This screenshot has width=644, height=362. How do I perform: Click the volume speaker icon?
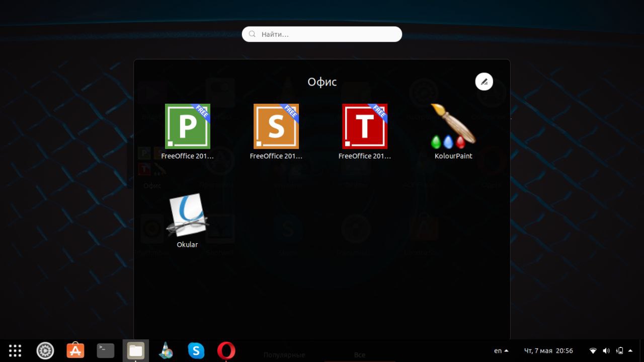point(606,350)
